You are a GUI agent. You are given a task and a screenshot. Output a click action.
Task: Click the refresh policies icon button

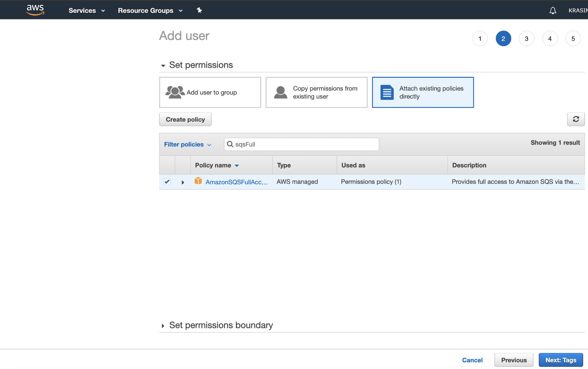[576, 119]
